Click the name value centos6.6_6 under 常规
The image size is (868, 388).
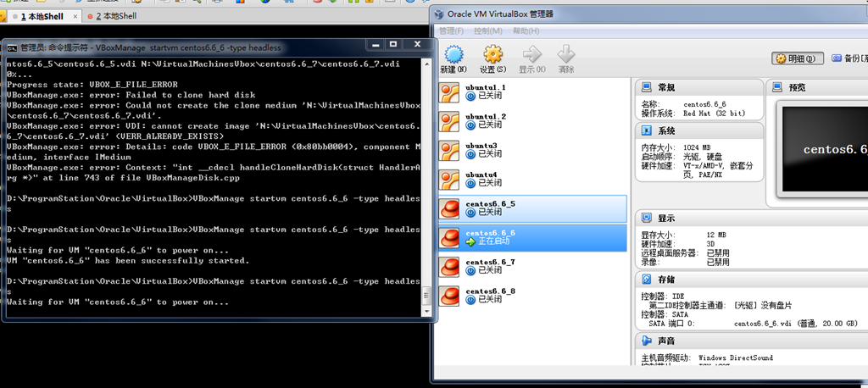tap(704, 104)
